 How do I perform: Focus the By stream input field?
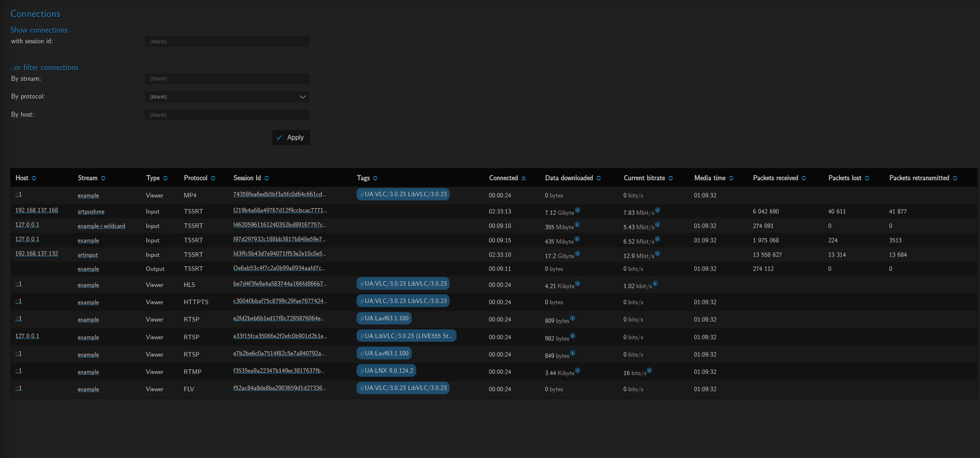click(x=227, y=79)
